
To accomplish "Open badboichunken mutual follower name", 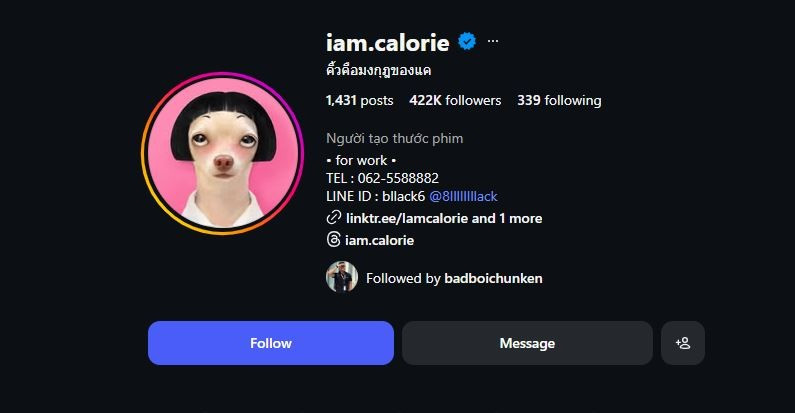I will [493, 278].
